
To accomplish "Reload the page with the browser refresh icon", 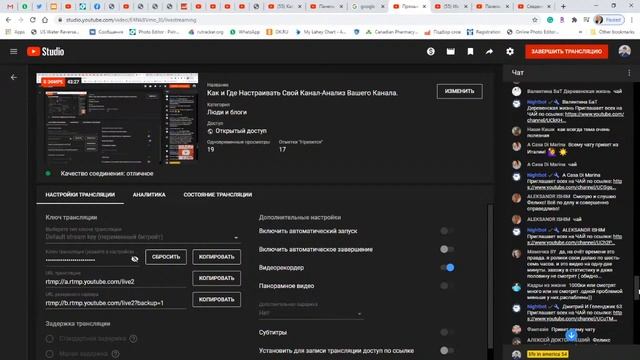I will [33, 20].
